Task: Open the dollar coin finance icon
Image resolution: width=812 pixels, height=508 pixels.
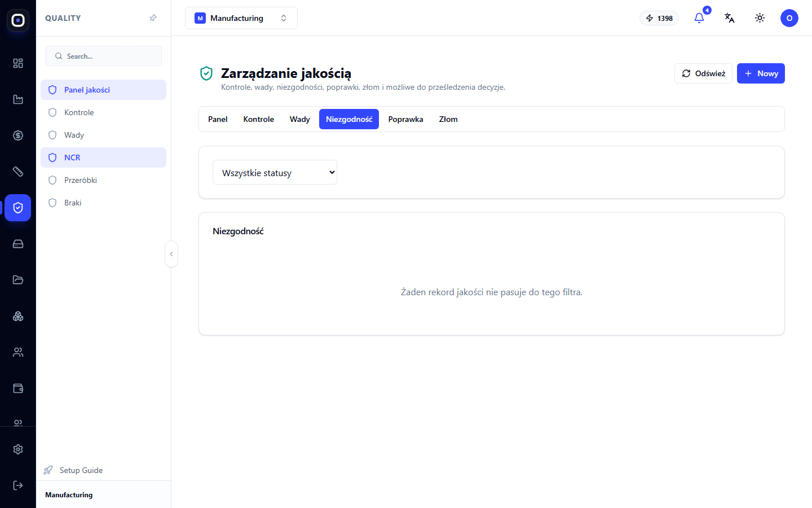Action: tap(18, 135)
